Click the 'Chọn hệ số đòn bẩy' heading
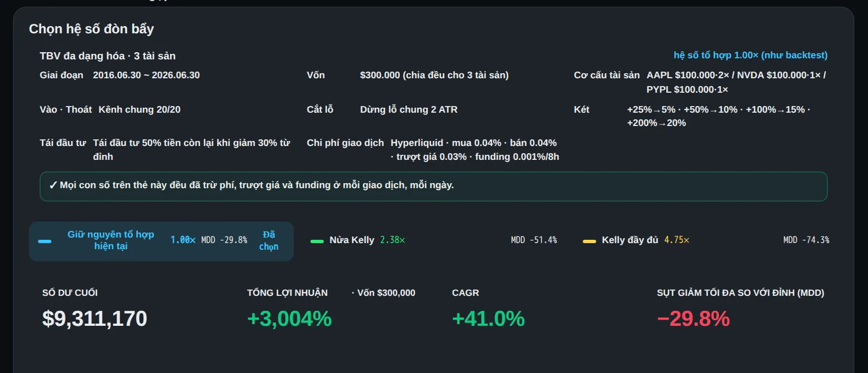The width and height of the screenshot is (868, 373). tap(92, 29)
